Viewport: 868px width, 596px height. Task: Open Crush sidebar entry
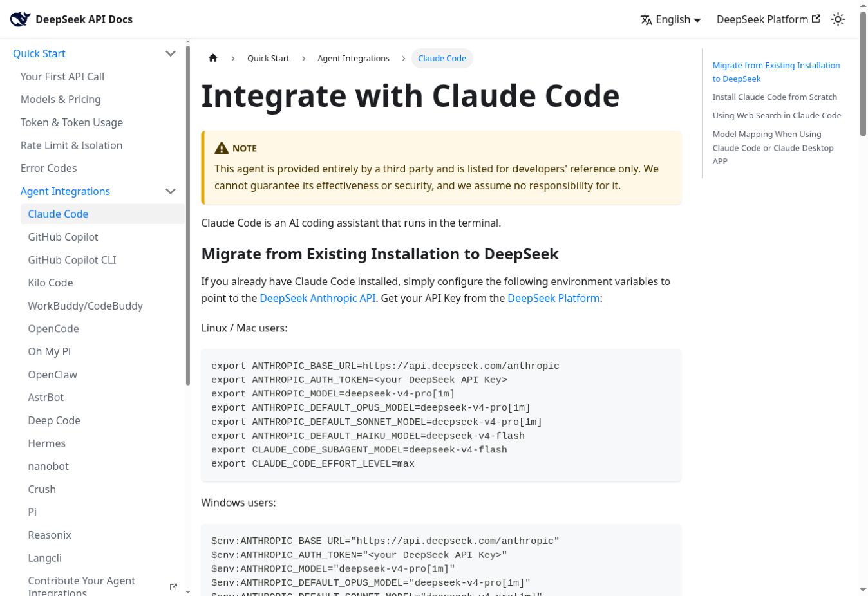pos(42,489)
